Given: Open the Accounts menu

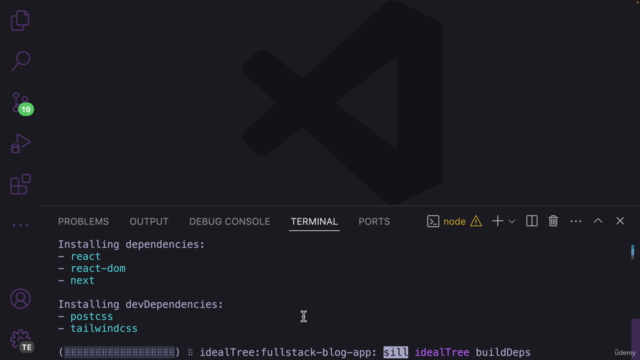Looking at the screenshot, I should [x=20, y=299].
